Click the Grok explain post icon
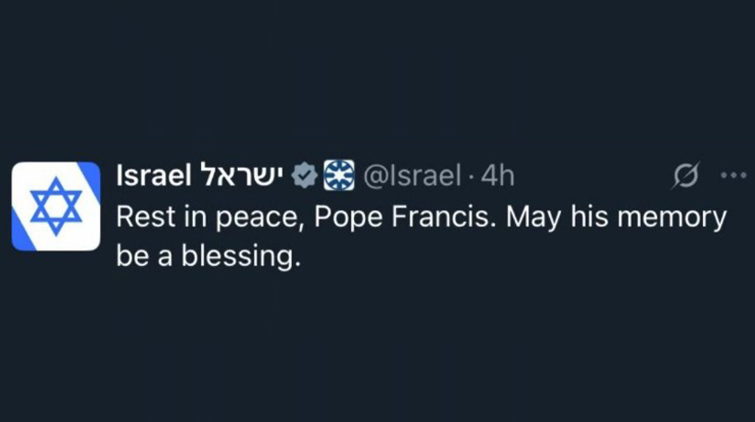755x422 pixels. [686, 176]
